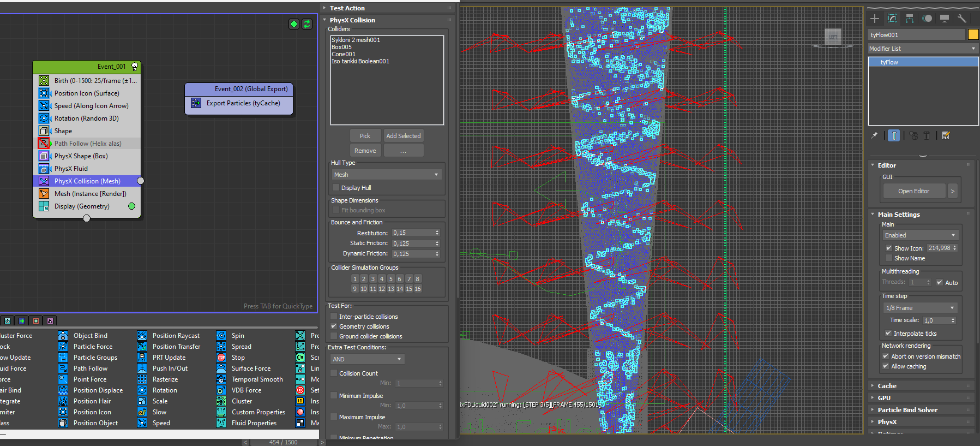
Task: Open the Display command panel tab
Action: pyautogui.click(x=945, y=19)
